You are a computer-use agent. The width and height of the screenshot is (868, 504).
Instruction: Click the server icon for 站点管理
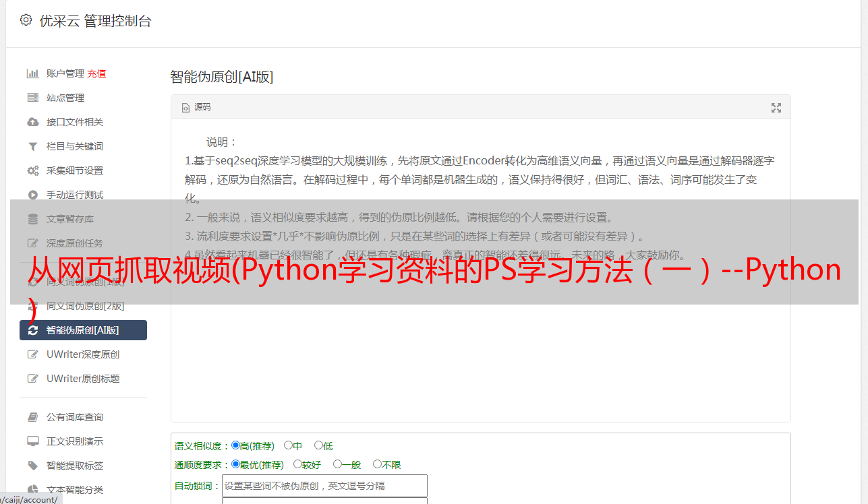32,98
